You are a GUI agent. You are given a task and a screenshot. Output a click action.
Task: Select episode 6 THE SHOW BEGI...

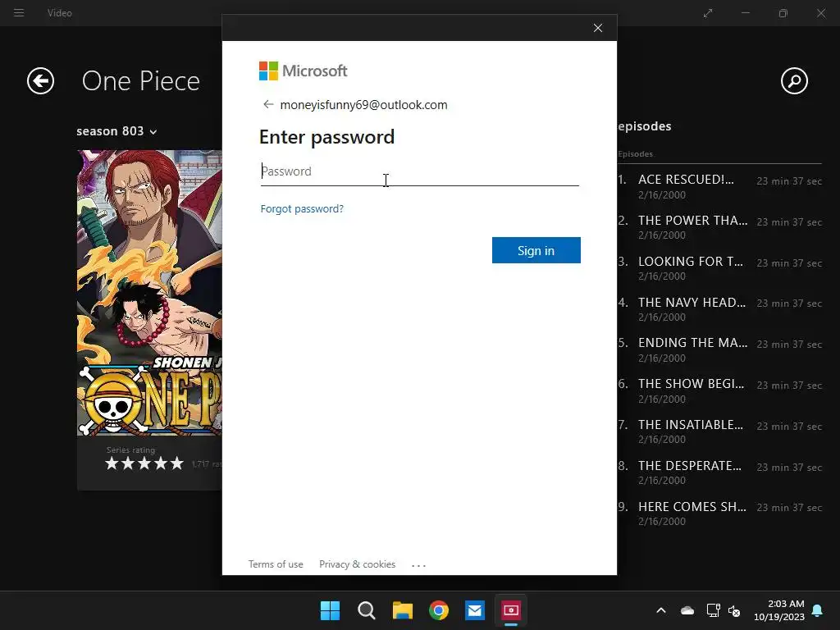[x=719, y=390]
